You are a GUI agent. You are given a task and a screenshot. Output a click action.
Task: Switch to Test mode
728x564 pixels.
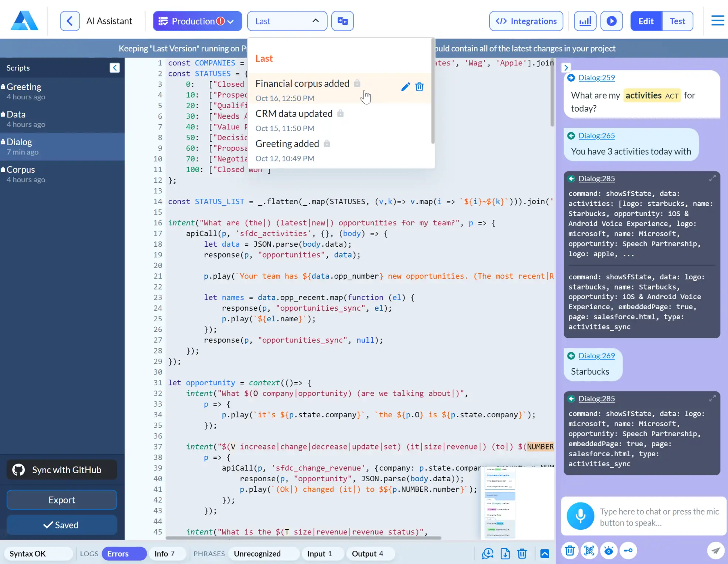click(677, 21)
